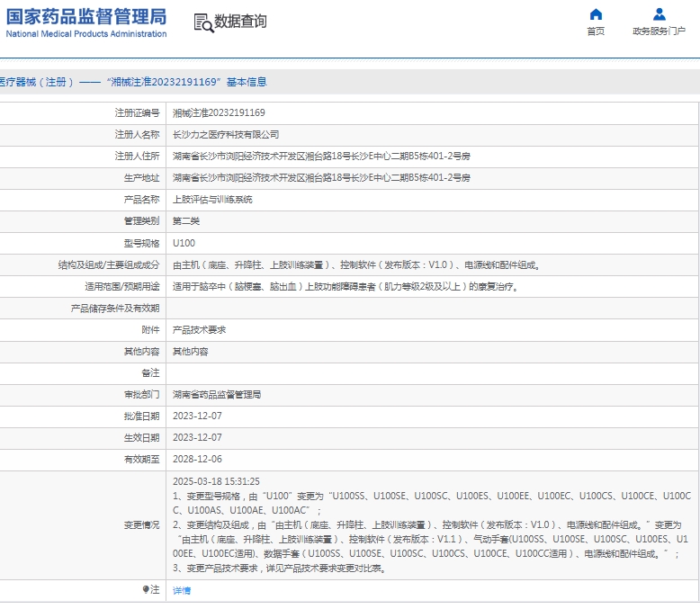Click 长沙力之医疗科技有限公司 registrant name
Viewport: 700px width, 609px height.
click(x=226, y=134)
